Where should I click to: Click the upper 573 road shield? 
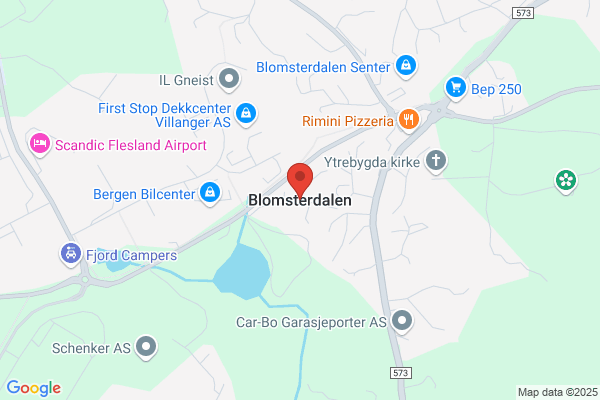pos(523,13)
